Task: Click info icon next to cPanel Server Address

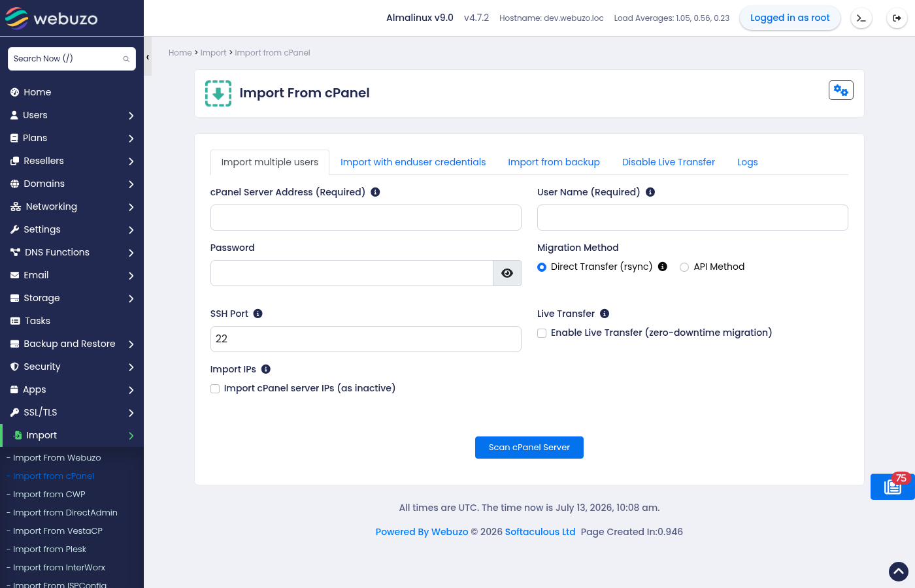Action: point(375,192)
